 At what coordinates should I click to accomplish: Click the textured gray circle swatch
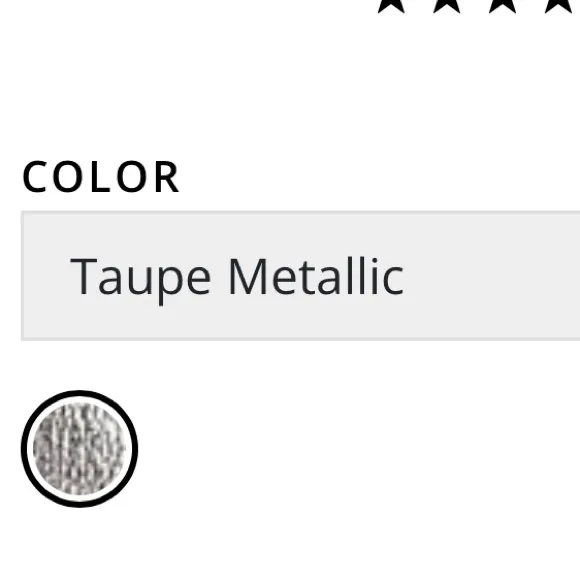[80, 449]
